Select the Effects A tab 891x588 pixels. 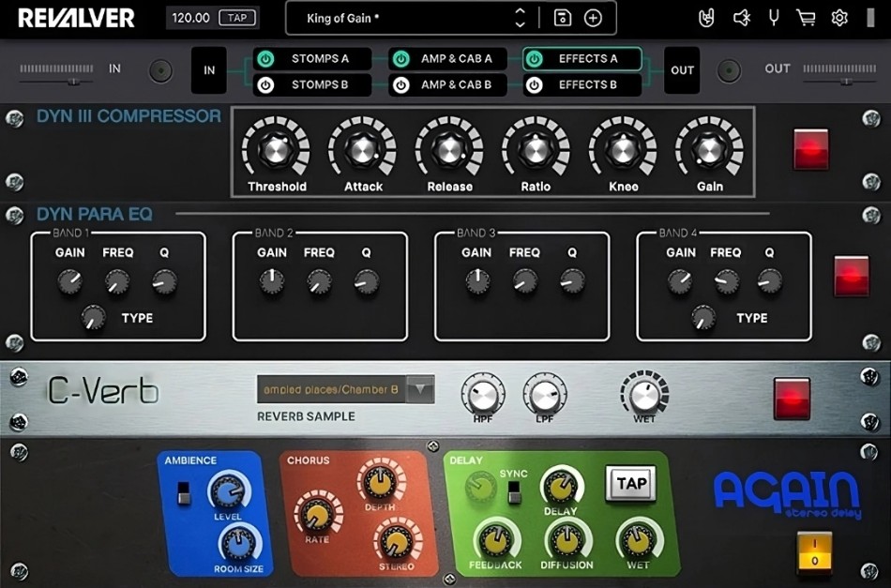[582, 58]
